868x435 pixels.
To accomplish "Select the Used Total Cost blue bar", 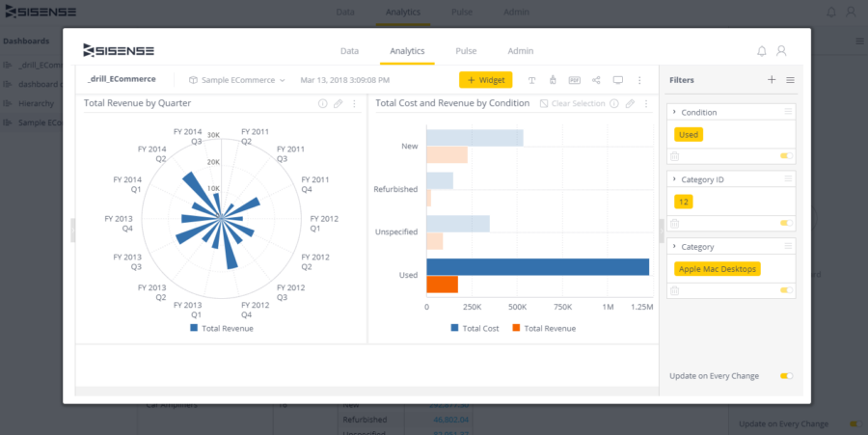I will coord(537,267).
